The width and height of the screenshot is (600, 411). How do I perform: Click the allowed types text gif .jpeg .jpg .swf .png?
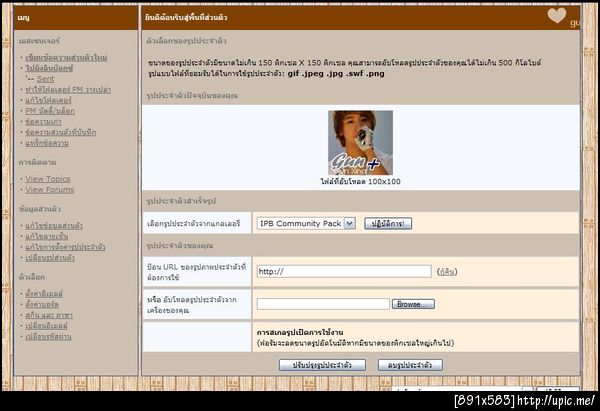(x=336, y=73)
